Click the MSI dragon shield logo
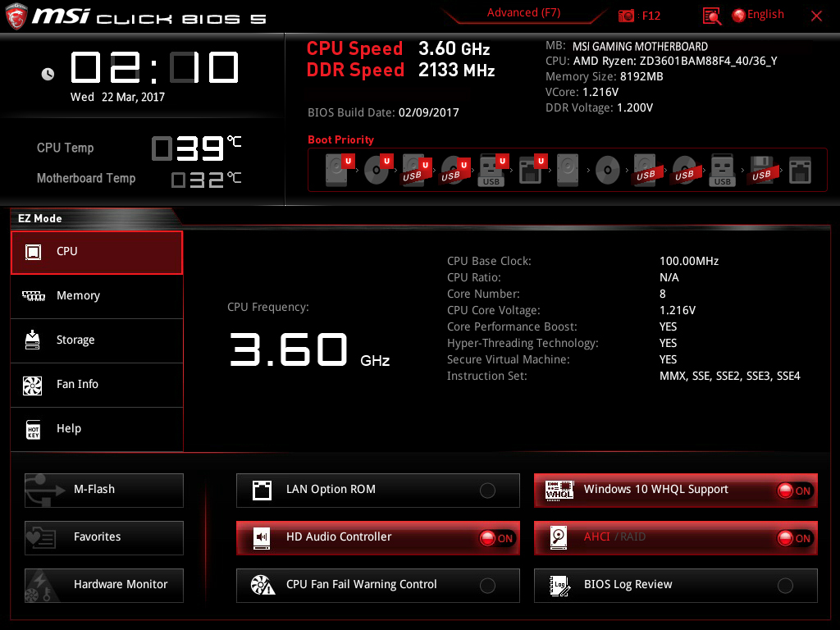 click(x=16, y=16)
